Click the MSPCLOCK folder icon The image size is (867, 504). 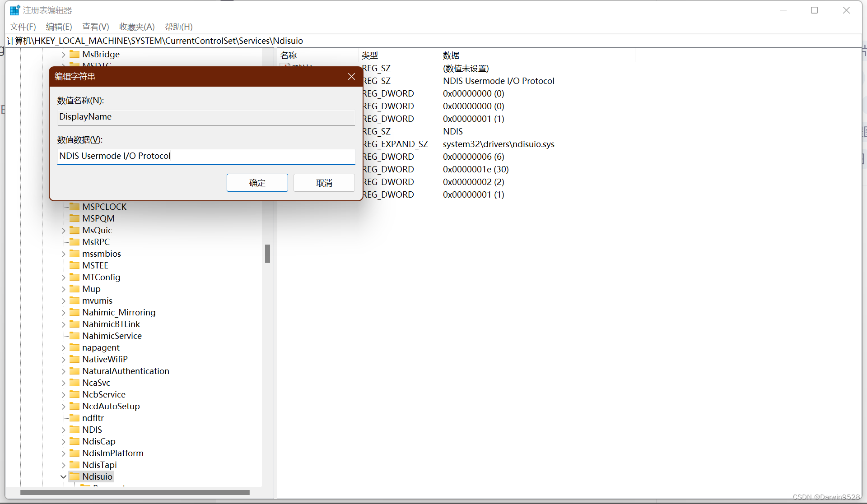[x=75, y=207]
